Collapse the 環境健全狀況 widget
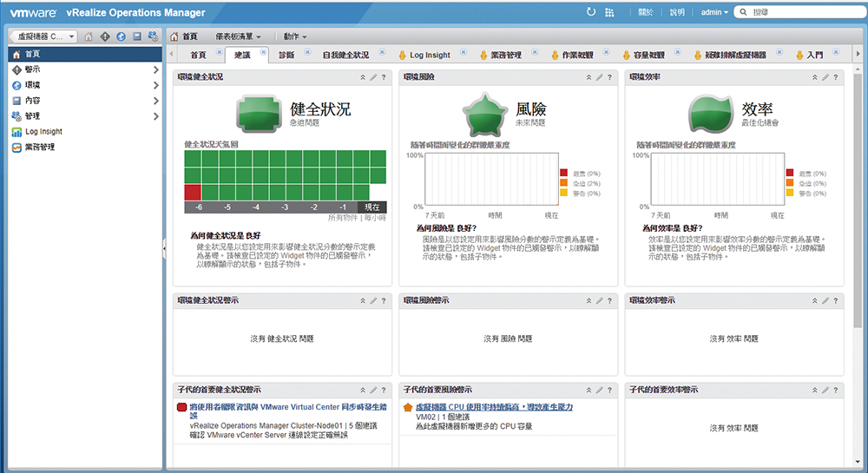This screenshot has height=473, width=868. point(363,77)
